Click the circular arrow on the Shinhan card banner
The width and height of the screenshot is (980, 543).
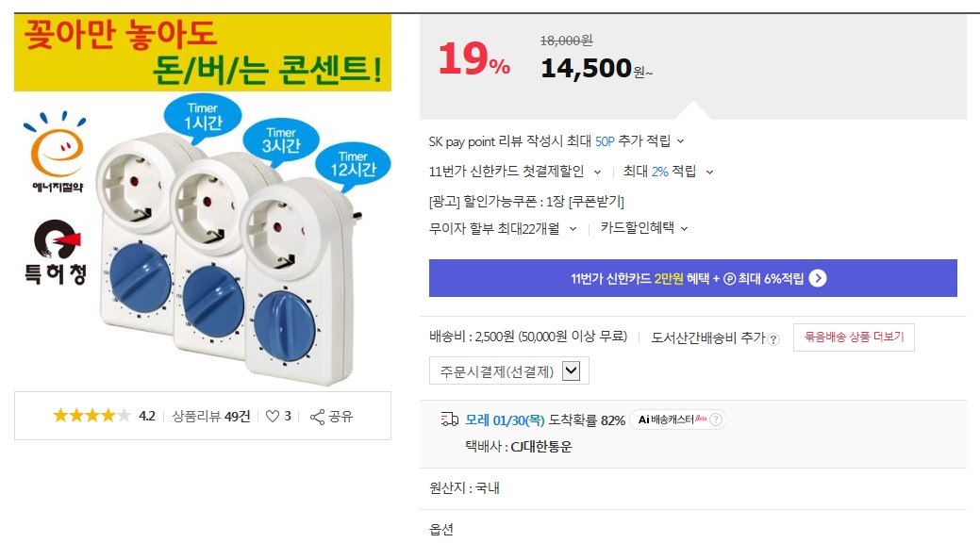coord(818,278)
